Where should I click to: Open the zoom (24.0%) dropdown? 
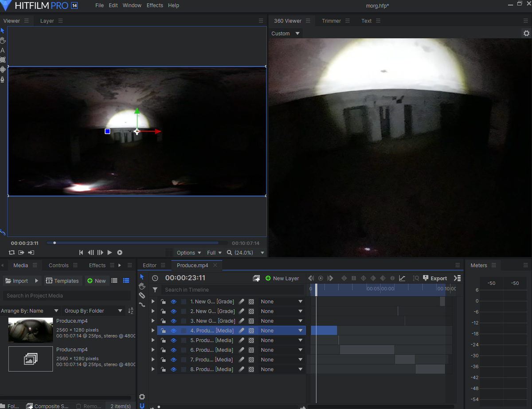pos(246,253)
